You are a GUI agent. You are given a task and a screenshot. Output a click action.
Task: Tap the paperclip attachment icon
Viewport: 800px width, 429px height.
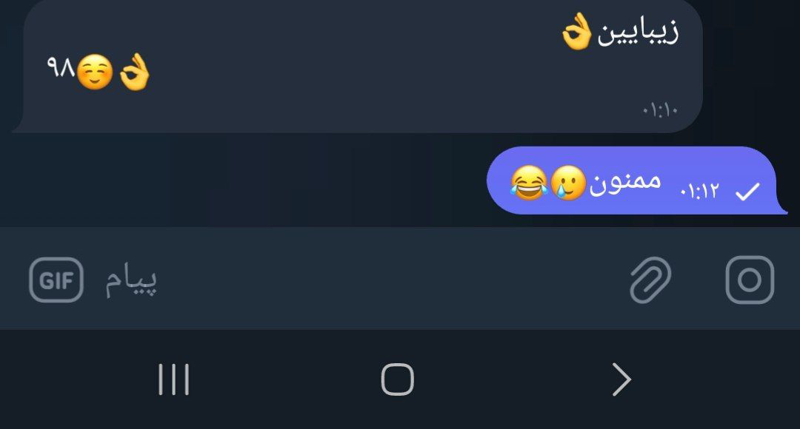tap(650, 280)
